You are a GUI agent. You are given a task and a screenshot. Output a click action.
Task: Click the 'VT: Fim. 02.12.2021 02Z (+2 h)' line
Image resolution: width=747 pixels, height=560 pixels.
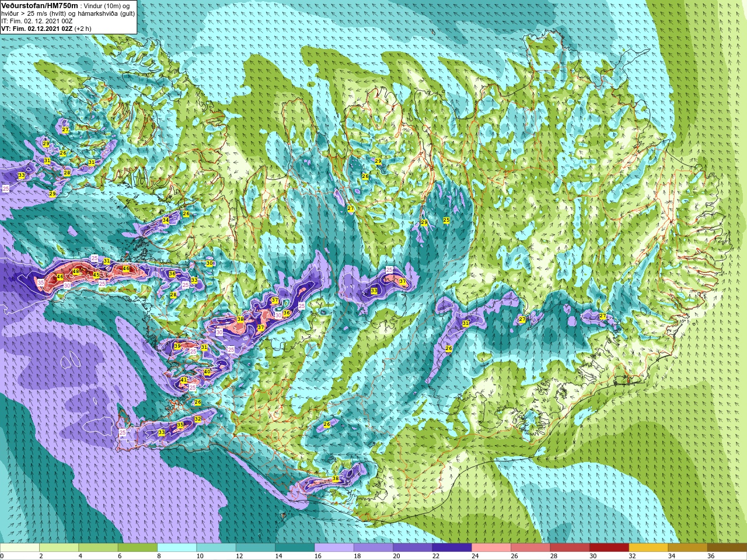46,28
